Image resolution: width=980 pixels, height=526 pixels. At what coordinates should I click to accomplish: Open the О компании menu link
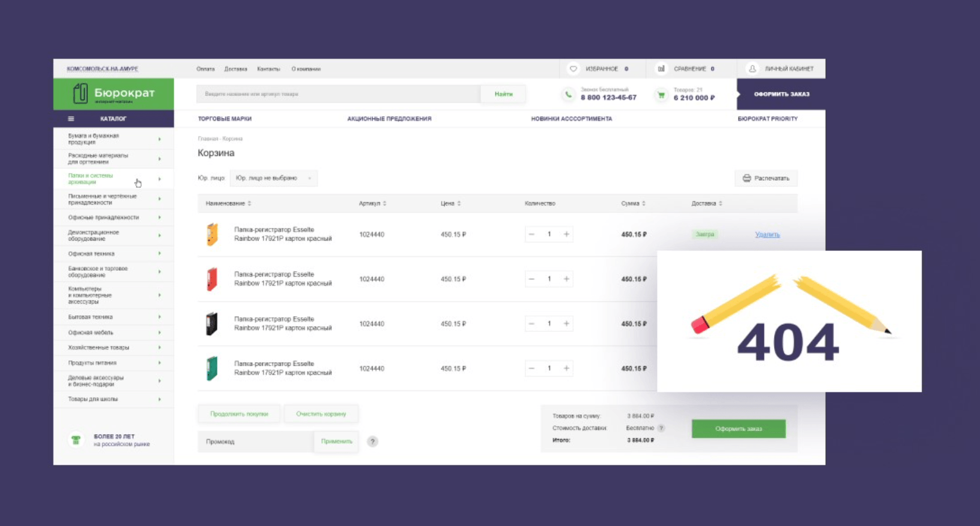(x=306, y=69)
